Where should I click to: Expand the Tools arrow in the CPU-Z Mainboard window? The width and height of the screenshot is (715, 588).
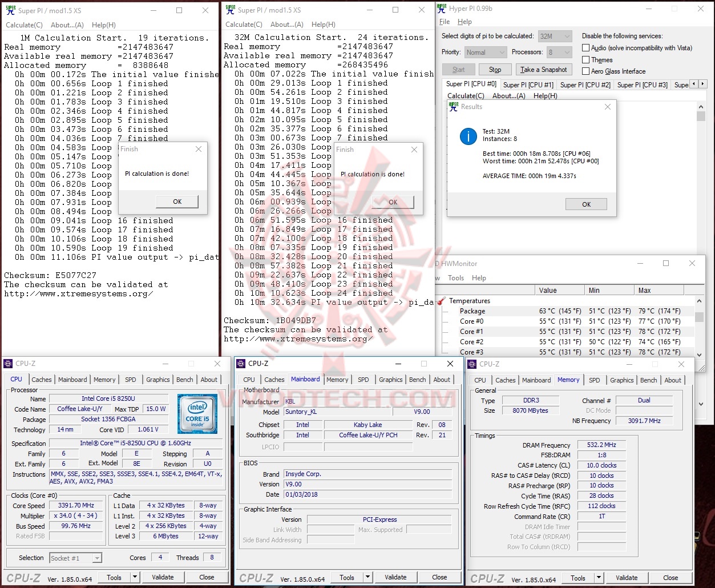[x=368, y=577]
